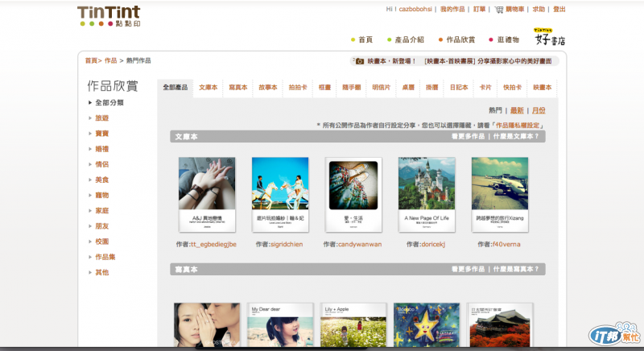Click 登出 to log out
The width and height of the screenshot is (644, 351).
click(x=559, y=9)
